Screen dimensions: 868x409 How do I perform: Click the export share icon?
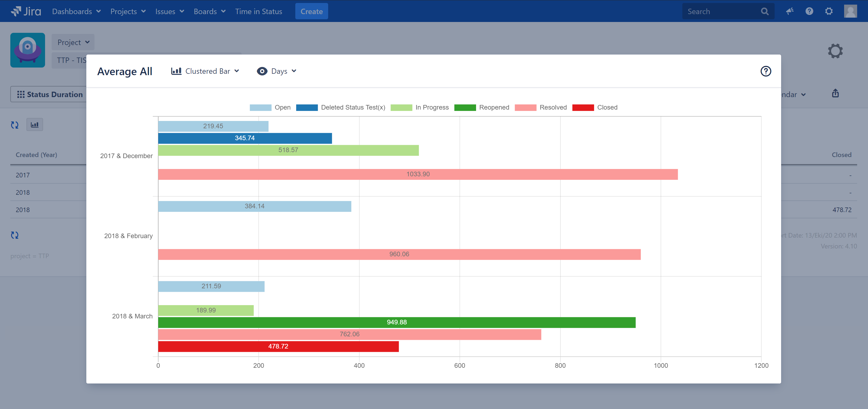click(835, 94)
